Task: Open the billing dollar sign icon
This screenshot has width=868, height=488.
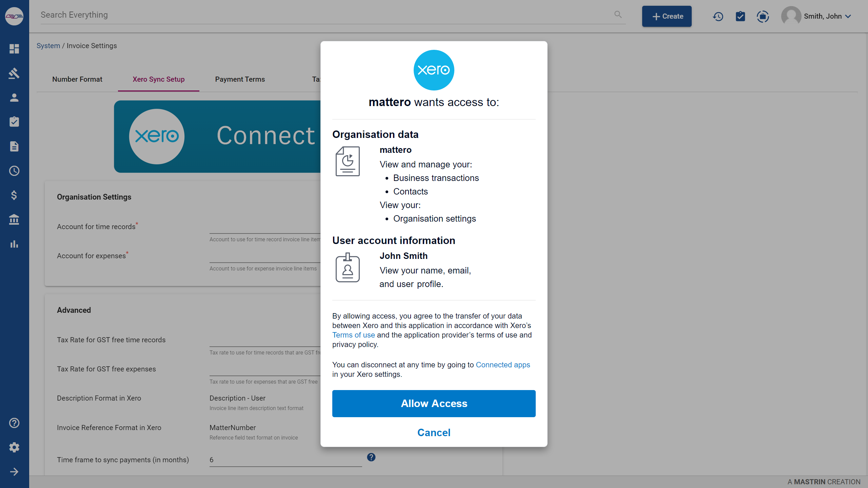Action: (14, 195)
